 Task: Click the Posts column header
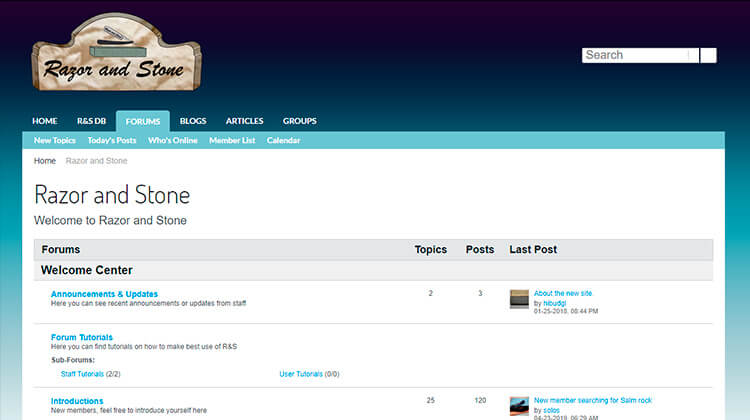point(480,250)
